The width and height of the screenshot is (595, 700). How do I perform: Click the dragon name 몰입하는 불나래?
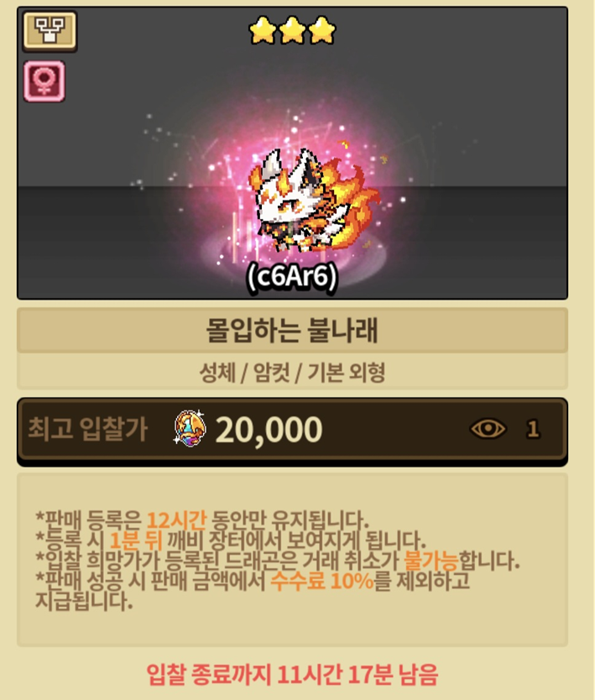pos(292,331)
